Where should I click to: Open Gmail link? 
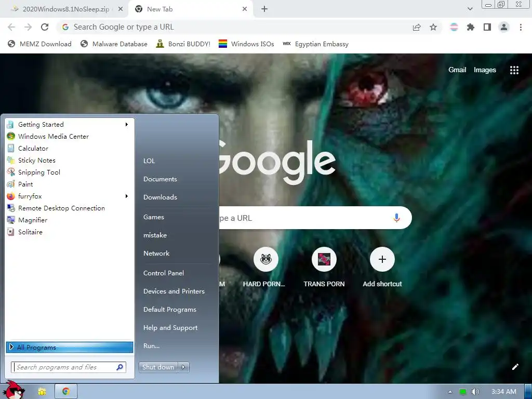coord(457,70)
